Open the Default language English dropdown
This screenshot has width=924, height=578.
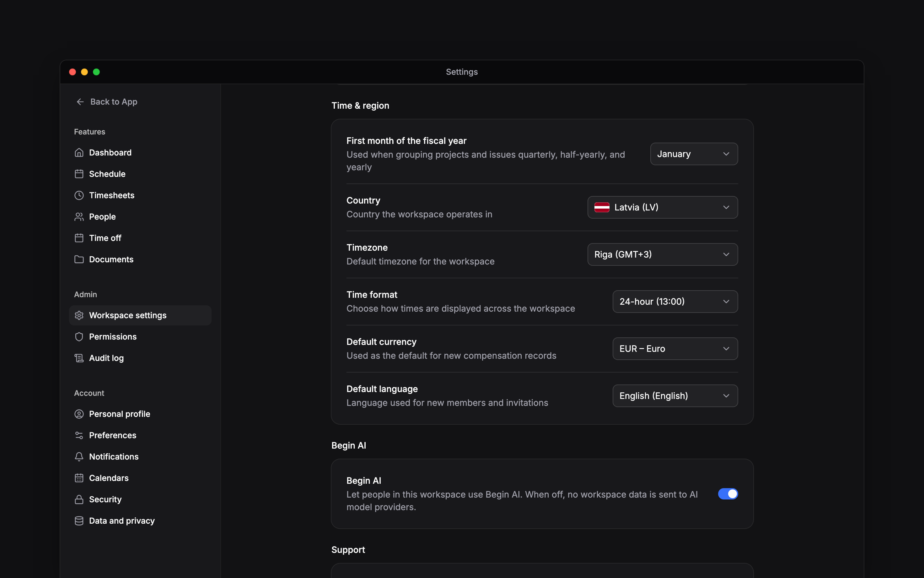[675, 396]
